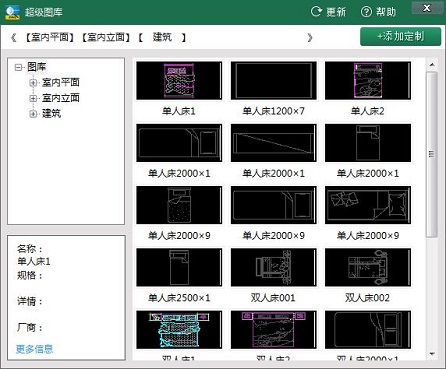Click the 更新 label text
Screen dimensions: 446x369
336,12
